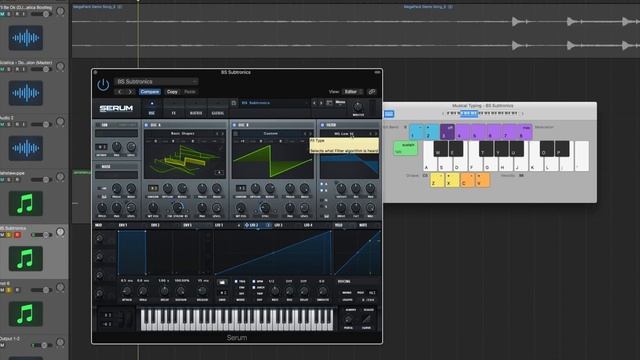Shift Musical Typing keyboard range left arrow
The width and height of the screenshot is (640, 360).
pyautogui.click(x=443, y=113)
